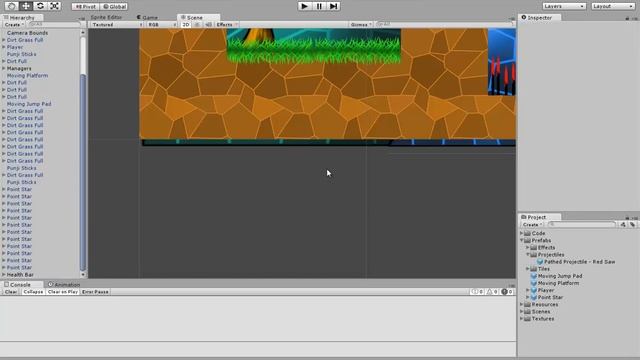Click the Project search field
The image size is (640, 360).
pyautogui.click(x=581, y=224)
